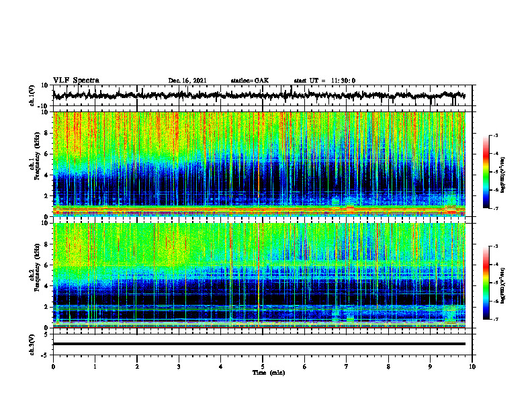Viewport: 532px width, 411px height.
Task: Click the "VLF Spectra" title text
Action: 76,81
